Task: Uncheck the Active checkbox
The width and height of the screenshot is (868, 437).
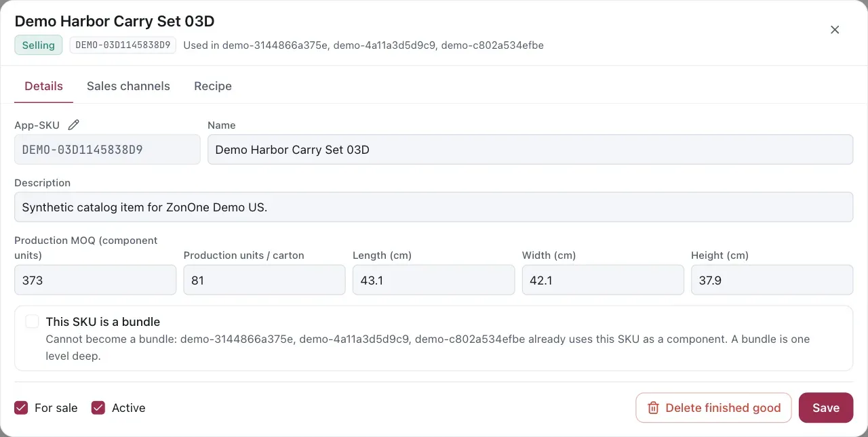Action: pos(98,408)
